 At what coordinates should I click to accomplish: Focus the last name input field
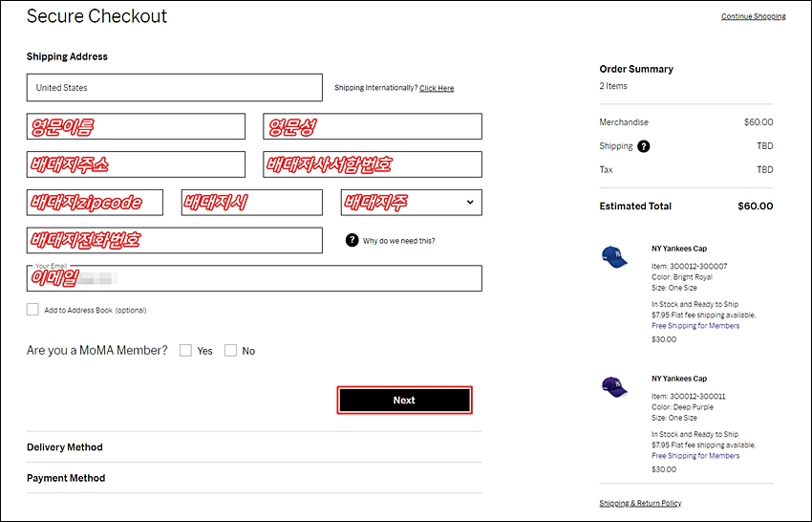(373, 126)
